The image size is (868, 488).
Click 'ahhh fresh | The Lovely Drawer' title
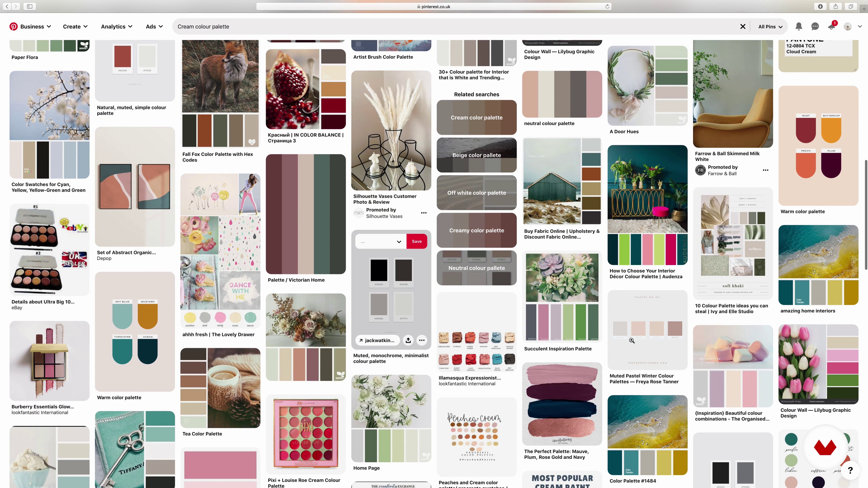(218, 334)
